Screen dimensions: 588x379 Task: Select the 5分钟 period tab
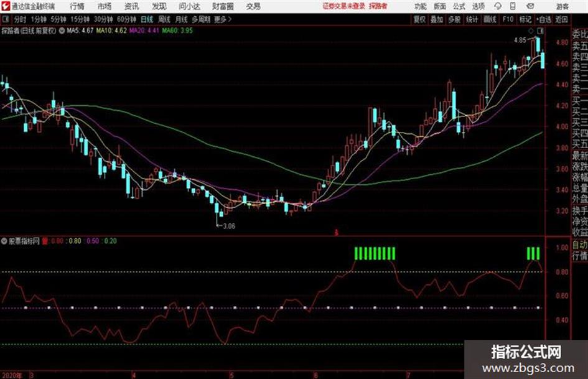coord(58,19)
